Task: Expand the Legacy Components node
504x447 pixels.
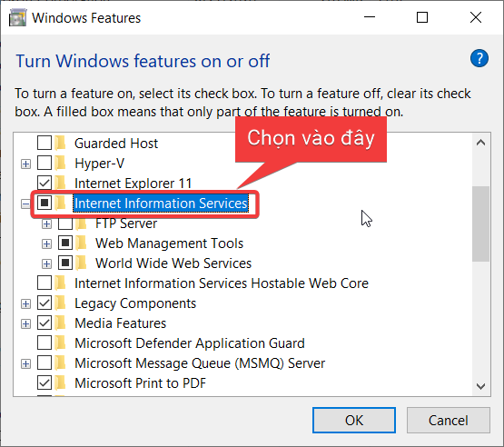Action: tap(25, 303)
